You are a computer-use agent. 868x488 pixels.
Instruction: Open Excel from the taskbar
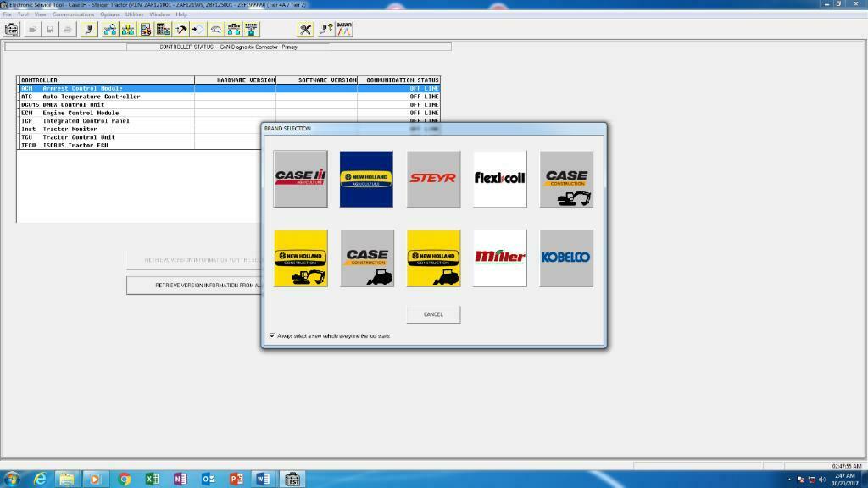(153, 480)
